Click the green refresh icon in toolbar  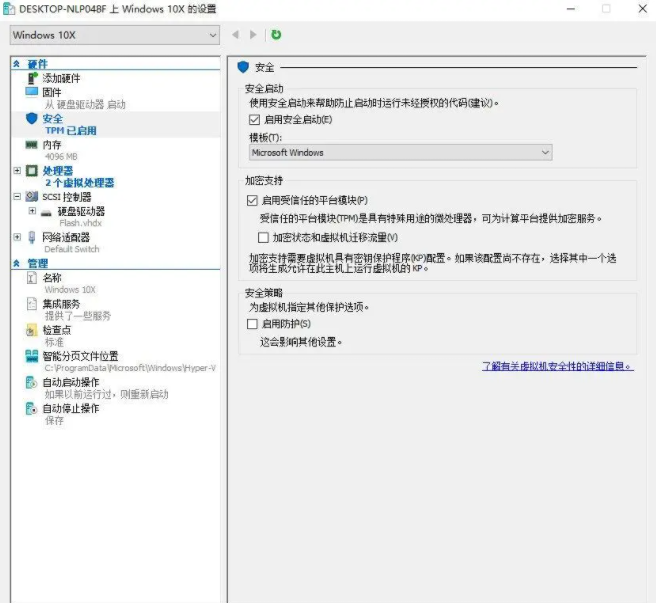click(x=276, y=35)
